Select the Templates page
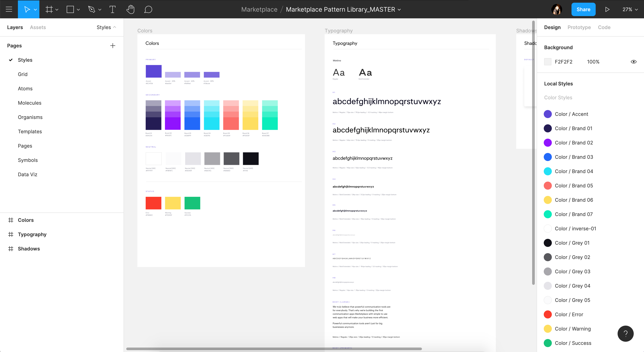 (x=30, y=131)
